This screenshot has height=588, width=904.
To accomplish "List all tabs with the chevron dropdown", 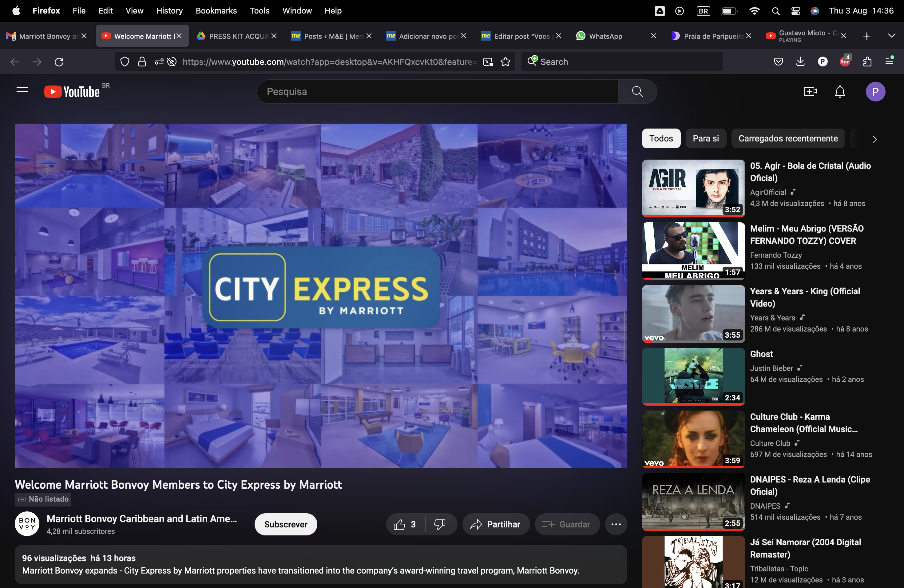I will coord(891,36).
